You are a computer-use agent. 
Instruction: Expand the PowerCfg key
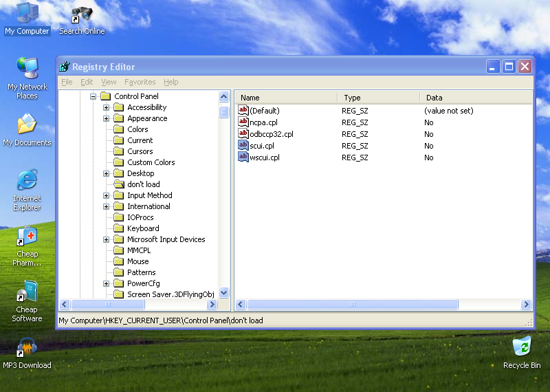coord(106,283)
